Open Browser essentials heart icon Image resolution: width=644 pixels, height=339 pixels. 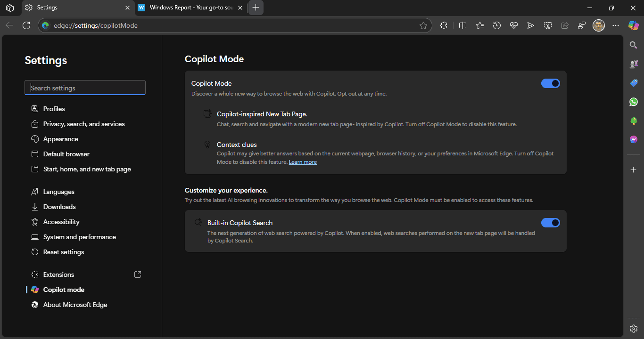point(514,25)
